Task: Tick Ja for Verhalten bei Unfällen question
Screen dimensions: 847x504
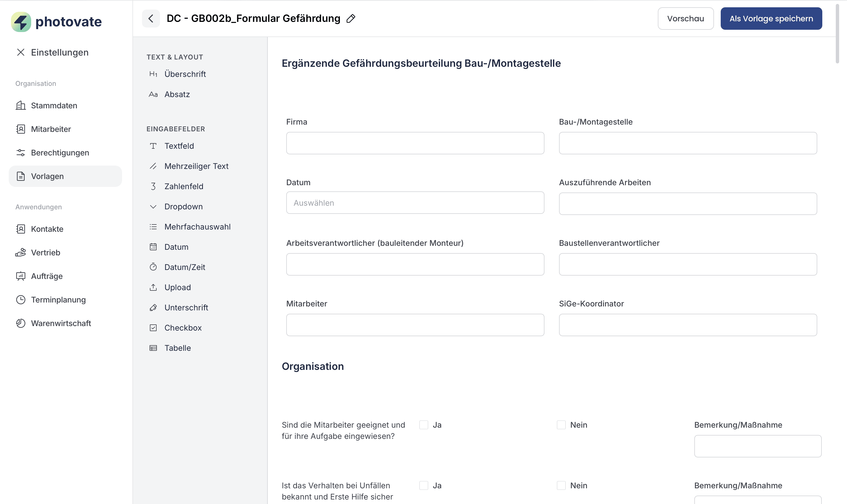Action: [x=423, y=485]
